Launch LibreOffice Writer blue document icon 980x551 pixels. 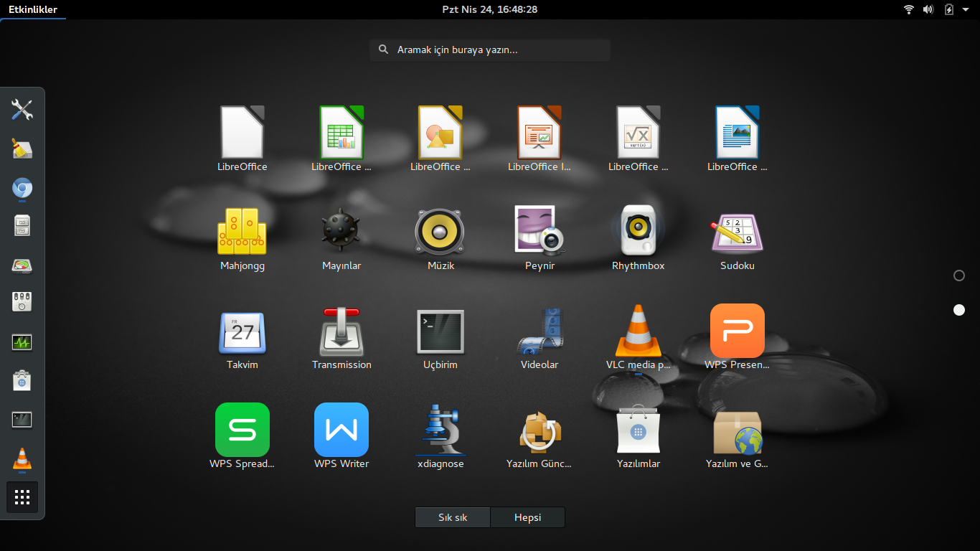click(x=738, y=133)
